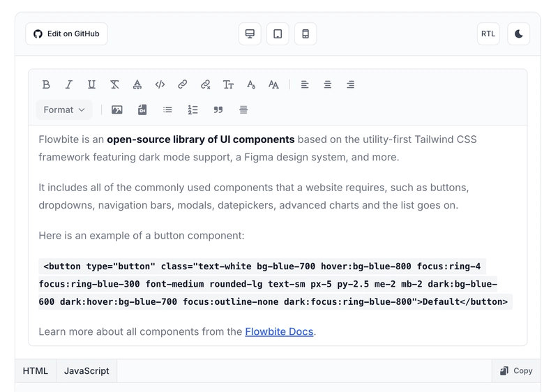Align text to the right
This screenshot has width=558, height=392.
(350, 84)
